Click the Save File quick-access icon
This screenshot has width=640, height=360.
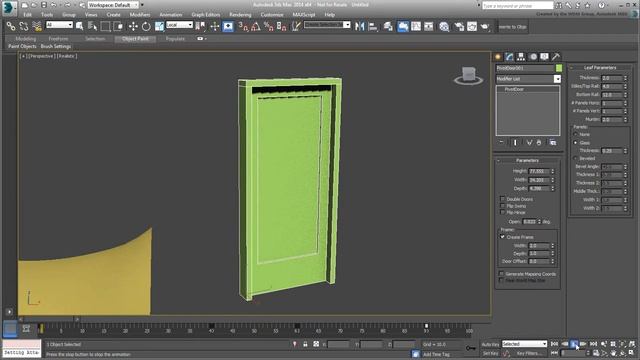[x=44, y=5]
